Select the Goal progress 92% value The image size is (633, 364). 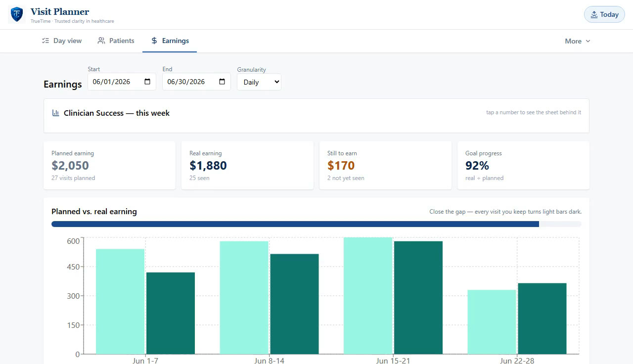pyautogui.click(x=477, y=165)
